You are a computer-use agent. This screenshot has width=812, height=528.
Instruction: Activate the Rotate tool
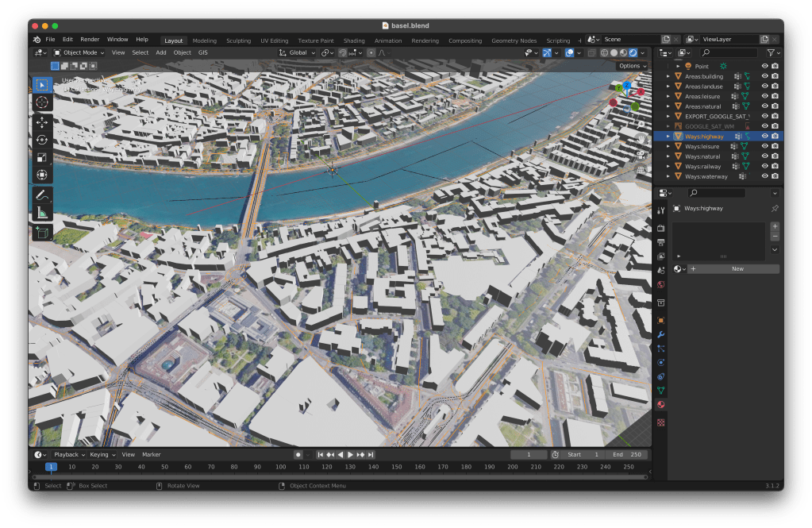click(x=42, y=140)
